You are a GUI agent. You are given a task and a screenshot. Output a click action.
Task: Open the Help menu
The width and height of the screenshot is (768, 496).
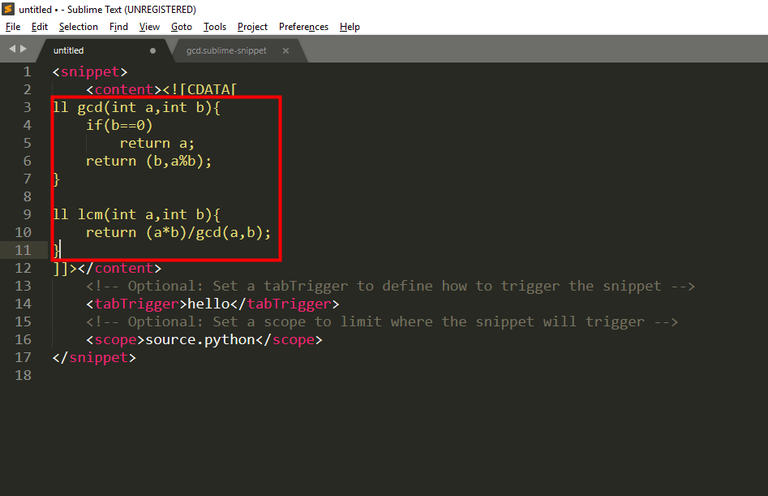coord(350,27)
